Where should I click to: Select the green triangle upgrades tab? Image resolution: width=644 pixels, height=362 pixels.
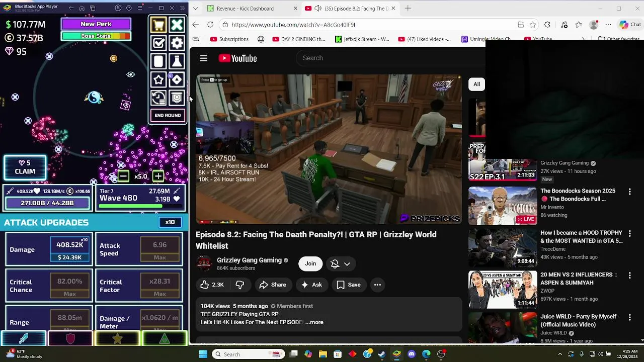[x=165, y=339]
